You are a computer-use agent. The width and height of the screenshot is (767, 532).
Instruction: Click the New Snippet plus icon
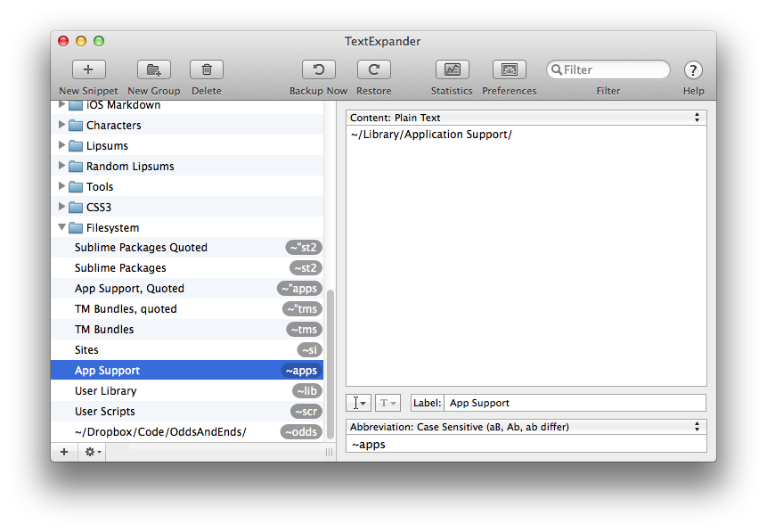tap(88, 70)
